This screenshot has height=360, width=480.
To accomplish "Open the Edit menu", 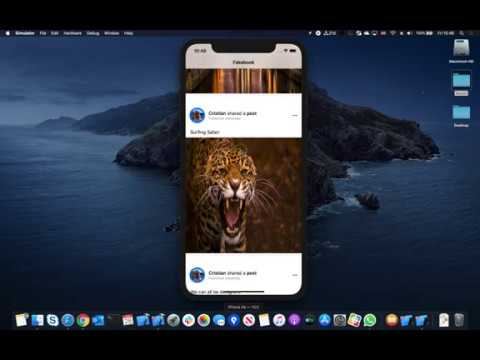I will point(55,33).
